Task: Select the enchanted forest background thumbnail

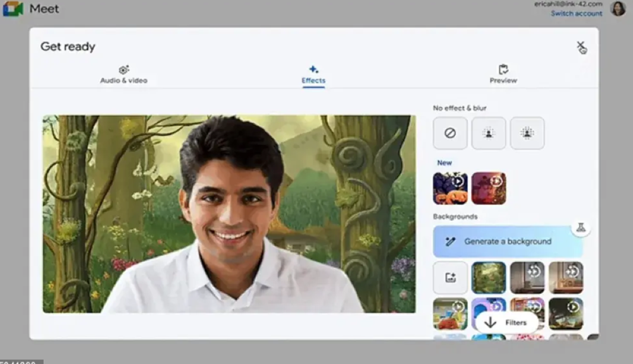Action: coord(489,277)
